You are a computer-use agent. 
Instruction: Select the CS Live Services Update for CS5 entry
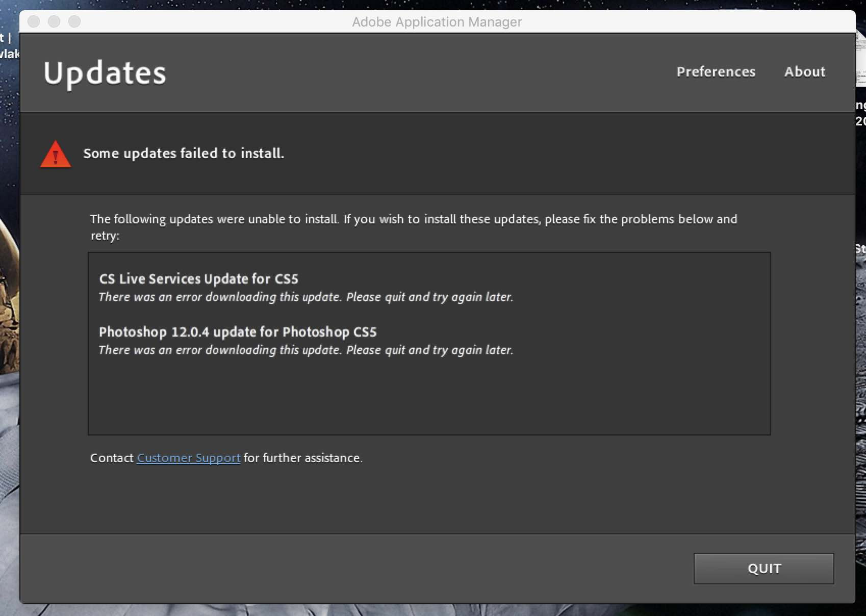pos(198,279)
